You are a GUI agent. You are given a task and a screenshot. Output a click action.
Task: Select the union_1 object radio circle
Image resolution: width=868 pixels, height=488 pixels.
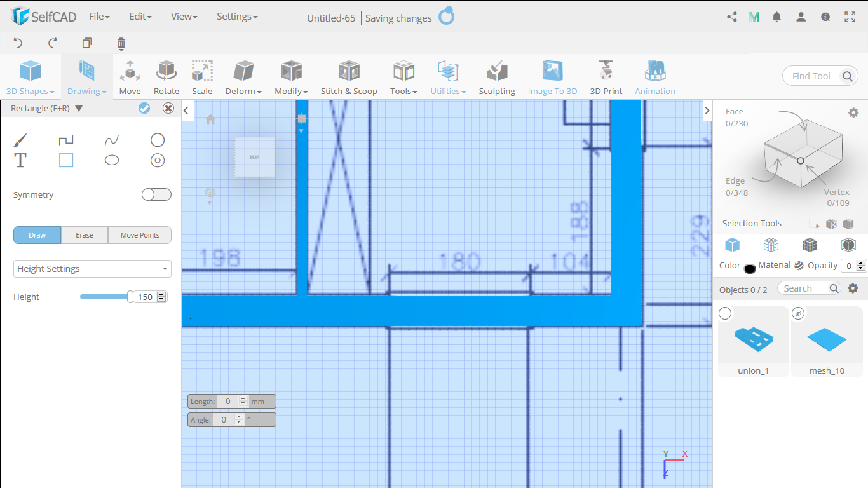[725, 313]
